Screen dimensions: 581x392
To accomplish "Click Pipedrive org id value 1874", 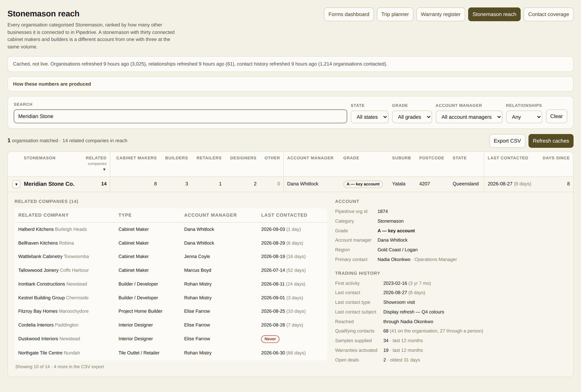I will click(x=382, y=211).
